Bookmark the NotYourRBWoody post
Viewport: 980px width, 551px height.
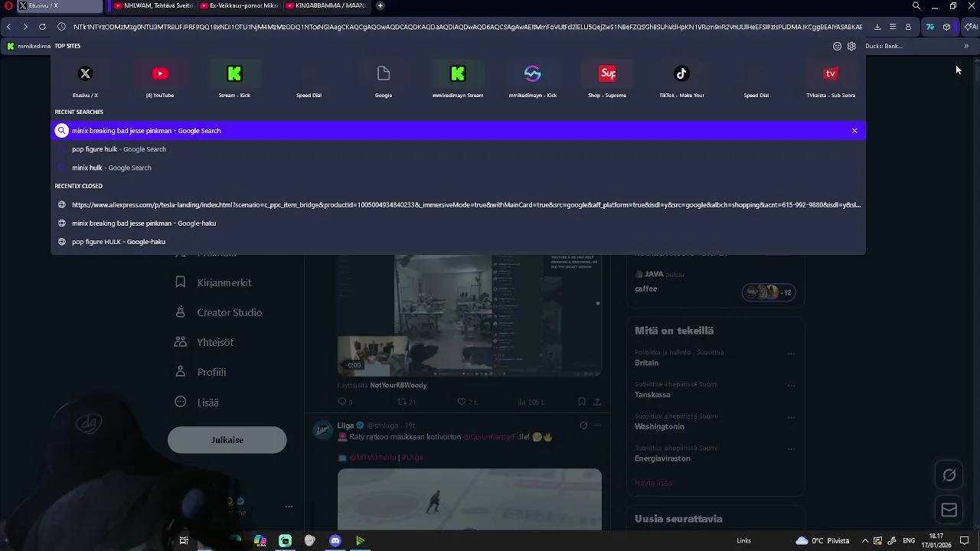pyautogui.click(x=582, y=402)
